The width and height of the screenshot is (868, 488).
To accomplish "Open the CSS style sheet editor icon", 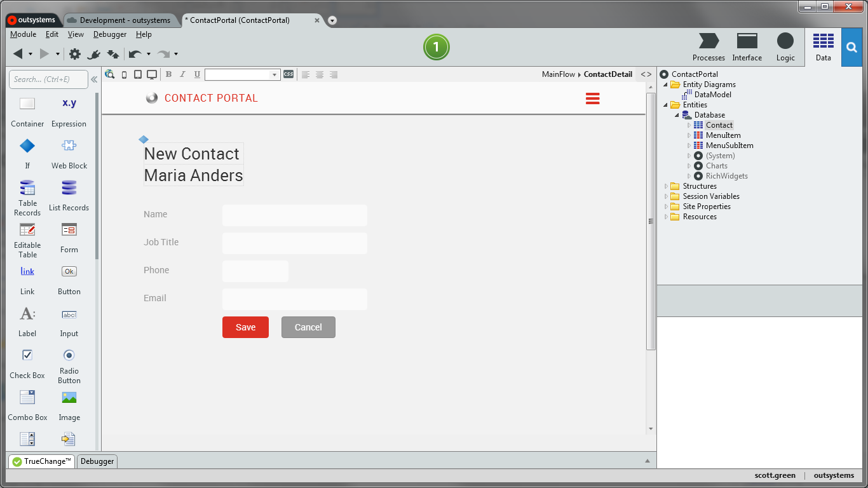I will [288, 74].
